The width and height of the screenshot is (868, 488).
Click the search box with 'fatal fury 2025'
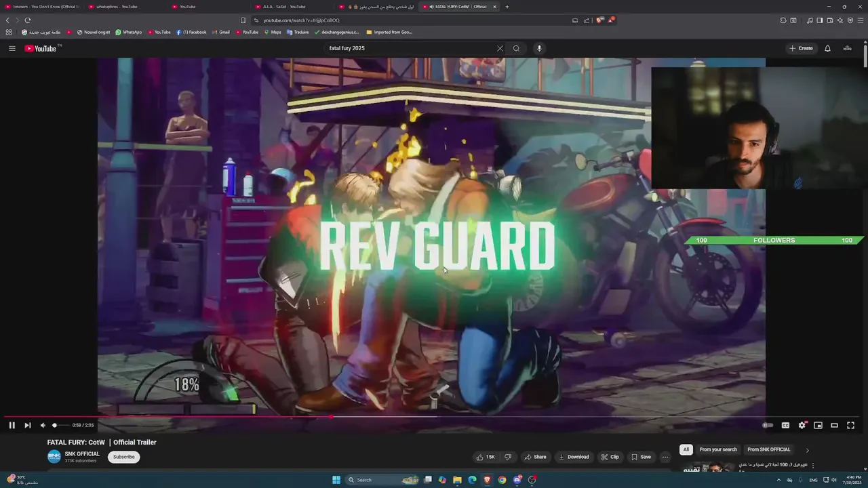(410, 48)
